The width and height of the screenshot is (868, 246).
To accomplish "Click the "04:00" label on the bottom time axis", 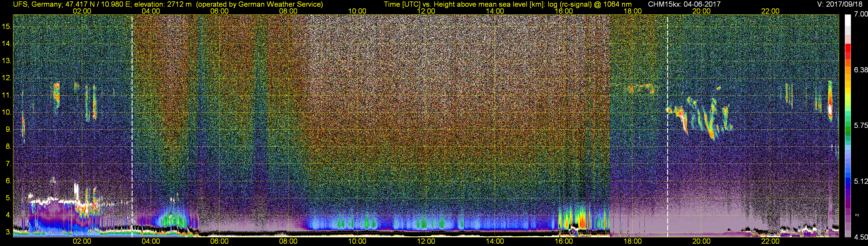I will (151, 241).
